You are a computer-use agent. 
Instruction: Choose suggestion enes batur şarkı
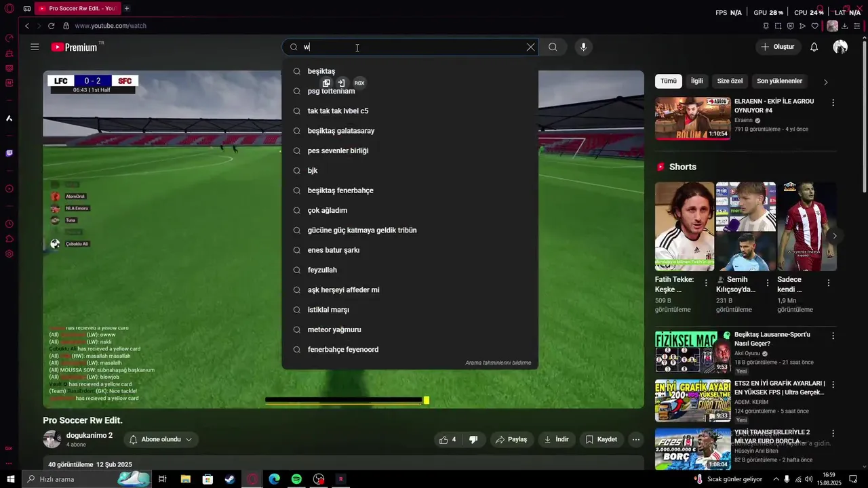click(x=410, y=250)
